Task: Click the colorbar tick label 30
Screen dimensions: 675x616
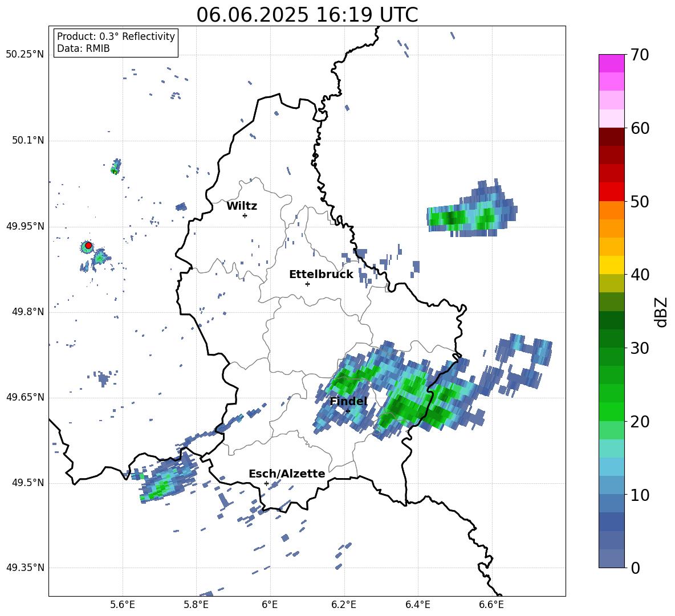Action: [639, 348]
